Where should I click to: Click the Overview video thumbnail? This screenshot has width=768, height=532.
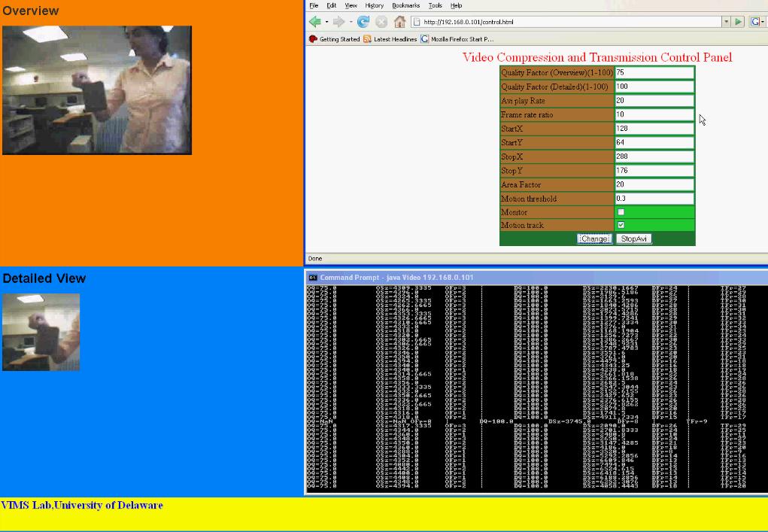pyautogui.click(x=97, y=90)
